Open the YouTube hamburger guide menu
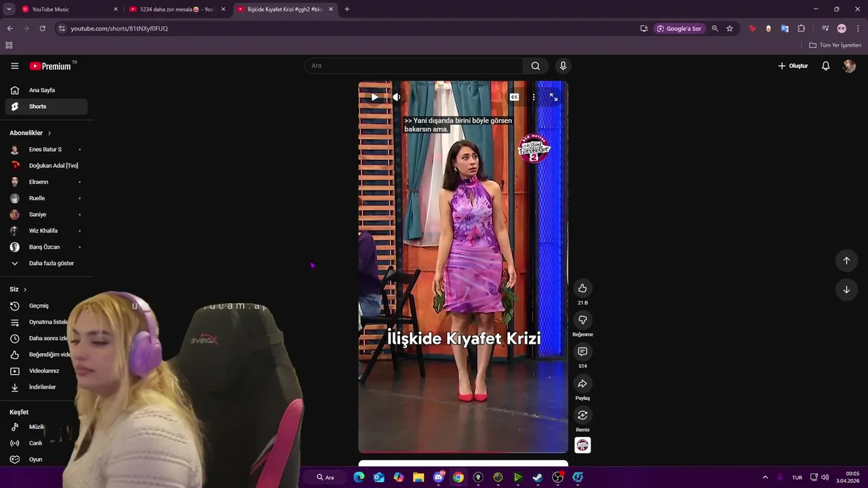 [14, 66]
